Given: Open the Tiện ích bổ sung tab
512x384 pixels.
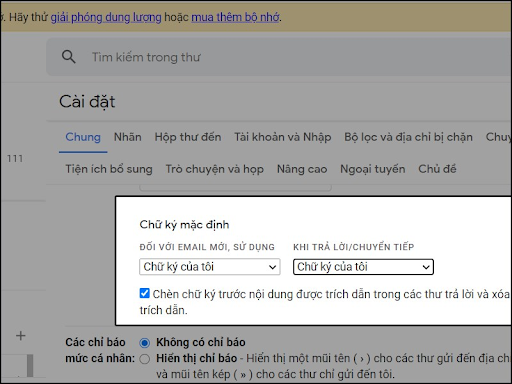Looking at the screenshot, I should tap(109, 169).
